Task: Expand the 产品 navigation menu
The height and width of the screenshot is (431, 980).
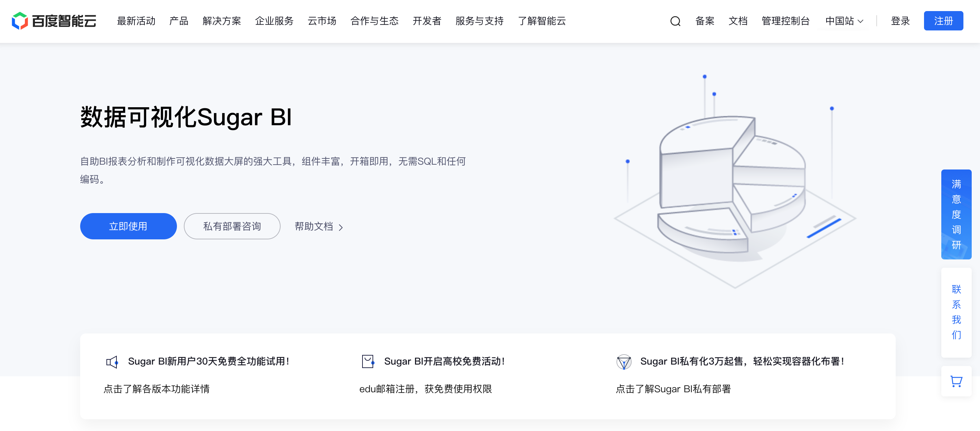Action: [178, 21]
